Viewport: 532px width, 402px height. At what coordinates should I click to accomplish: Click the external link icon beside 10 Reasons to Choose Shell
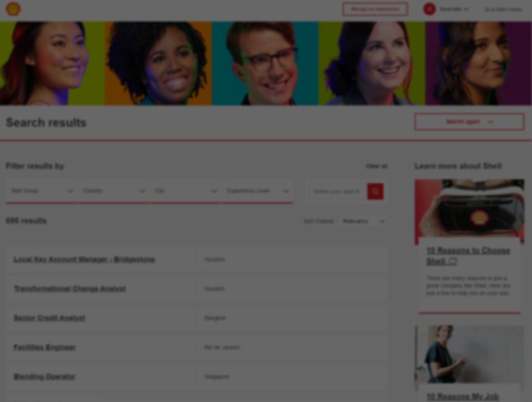click(452, 262)
